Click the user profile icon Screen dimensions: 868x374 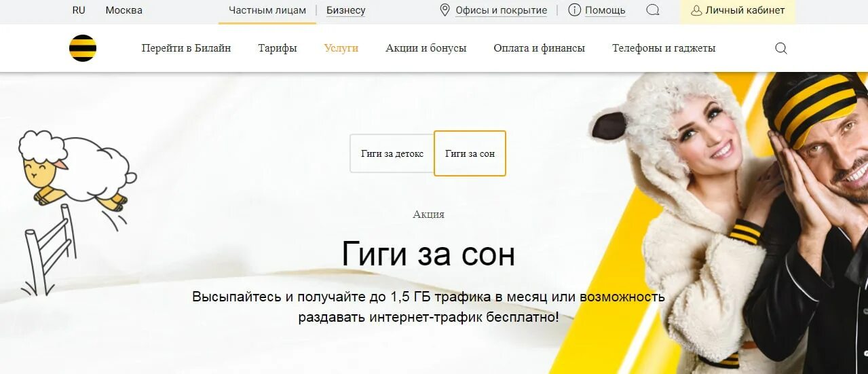(x=696, y=10)
